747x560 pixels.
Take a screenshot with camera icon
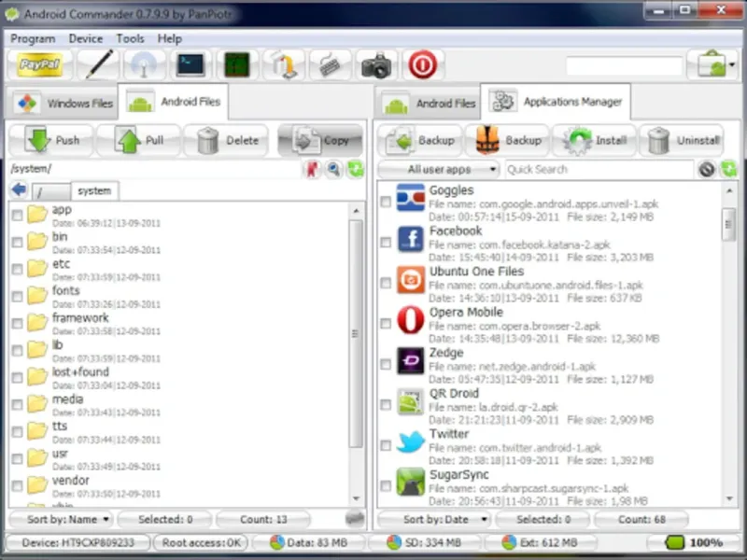click(376, 64)
